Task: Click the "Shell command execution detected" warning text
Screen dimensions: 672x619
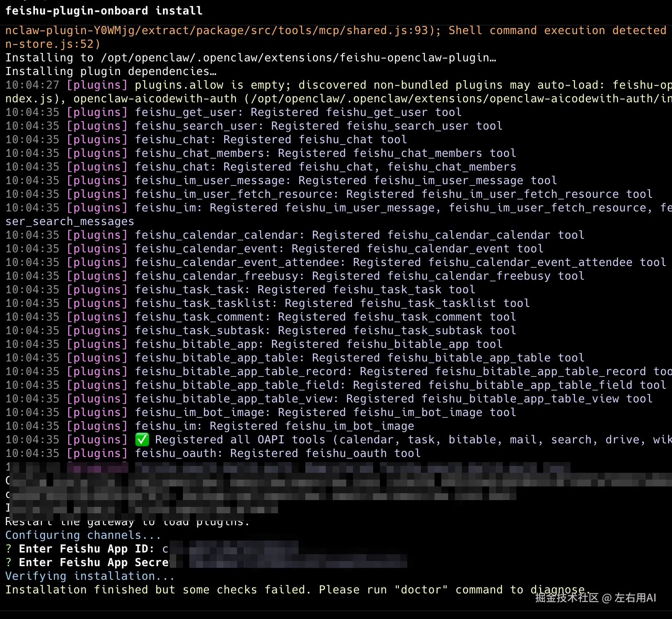Action: tap(557, 30)
